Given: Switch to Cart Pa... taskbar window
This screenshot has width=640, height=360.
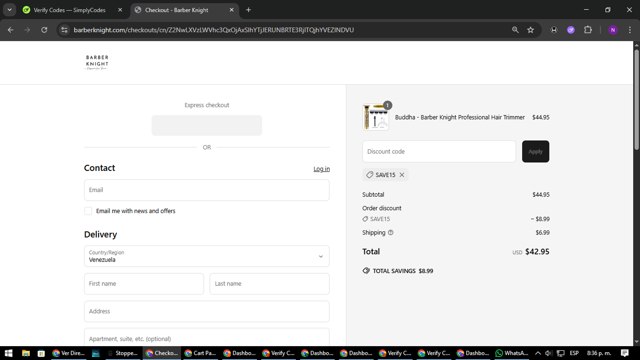Looking at the screenshot, I should (200, 353).
